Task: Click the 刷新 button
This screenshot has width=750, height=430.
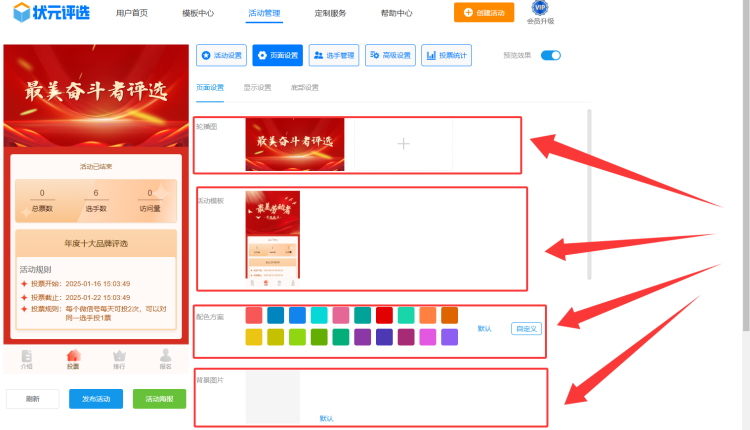Action: [x=33, y=399]
